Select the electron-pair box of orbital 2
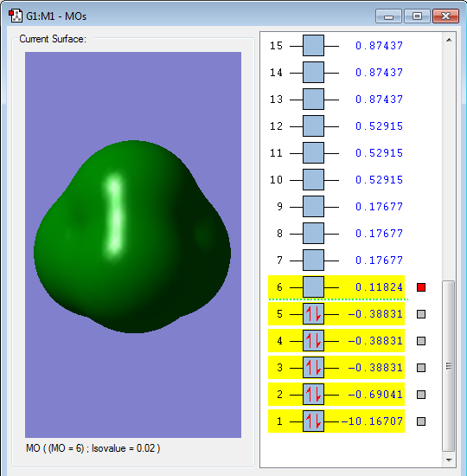This screenshot has height=476, width=467. 313,395
